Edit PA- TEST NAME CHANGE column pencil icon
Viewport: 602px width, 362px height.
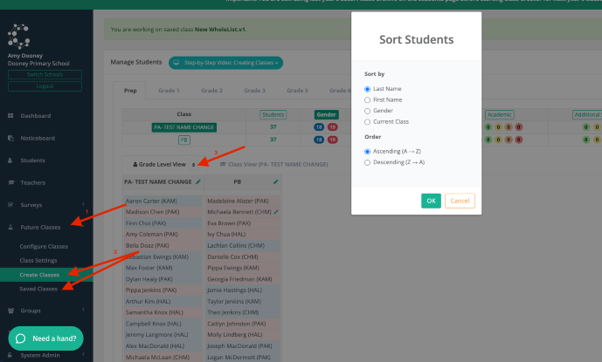pyautogui.click(x=198, y=182)
